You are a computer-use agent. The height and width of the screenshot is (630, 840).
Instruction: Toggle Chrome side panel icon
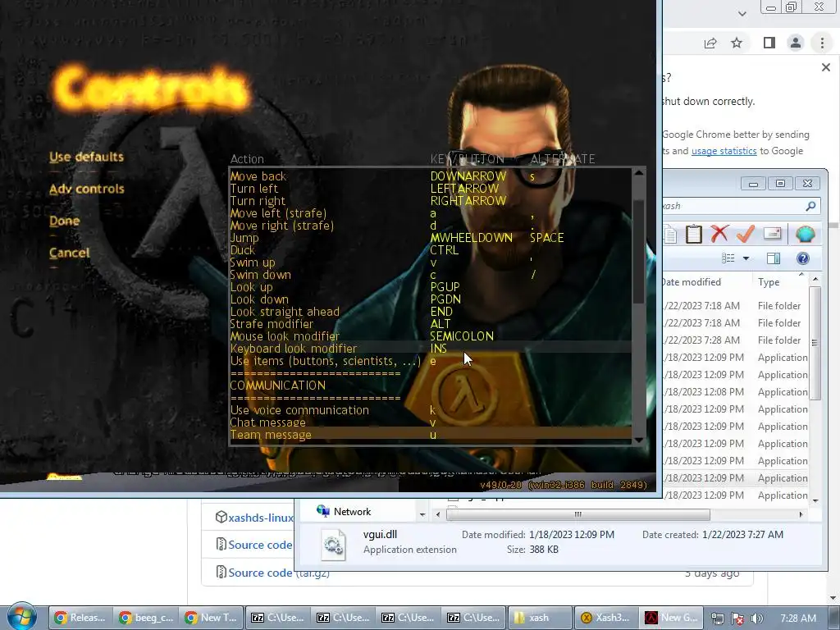coord(769,43)
